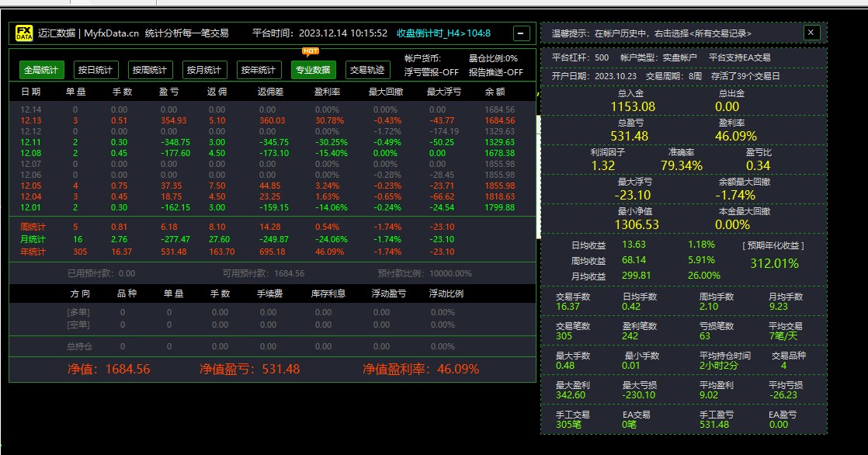Click the 盈亏 column header
Image resolution: width=868 pixels, height=455 pixels.
pos(168,92)
